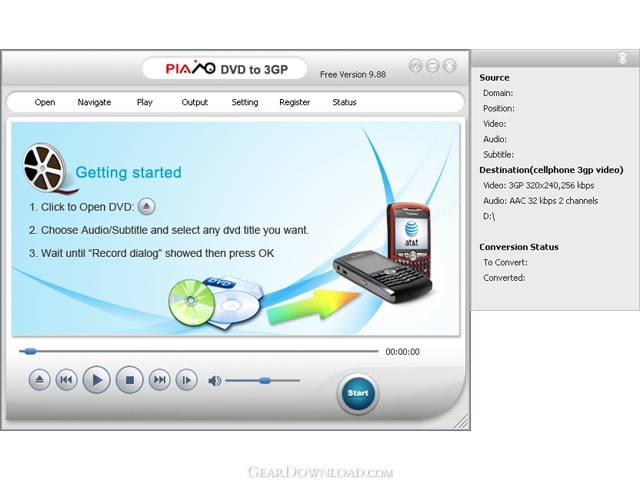Screen dimensions: 640x480
Task: Skip to the next chapter
Action: (x=159, y=380)
